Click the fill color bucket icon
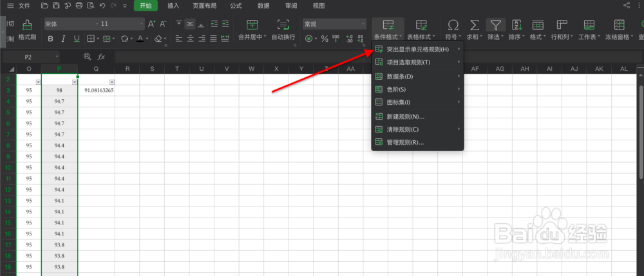The height and width of the screenshot is (276, 644). pos(125,39)
